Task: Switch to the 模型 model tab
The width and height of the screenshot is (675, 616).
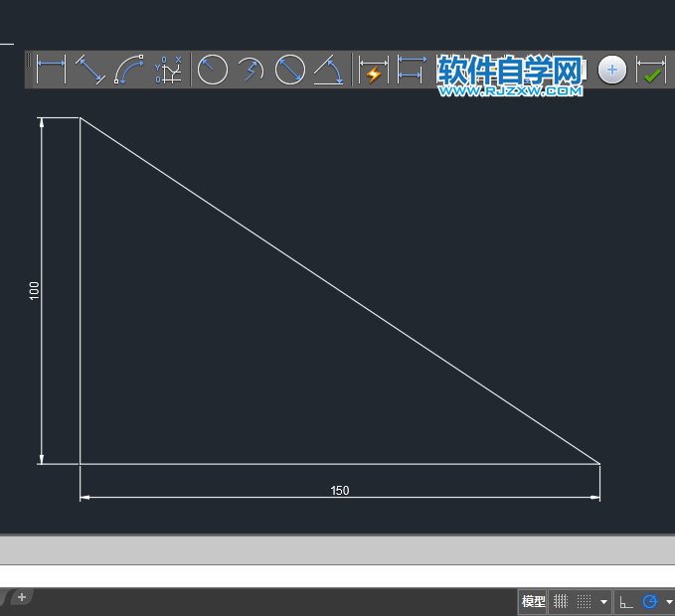Action: (x=533, y=601)
